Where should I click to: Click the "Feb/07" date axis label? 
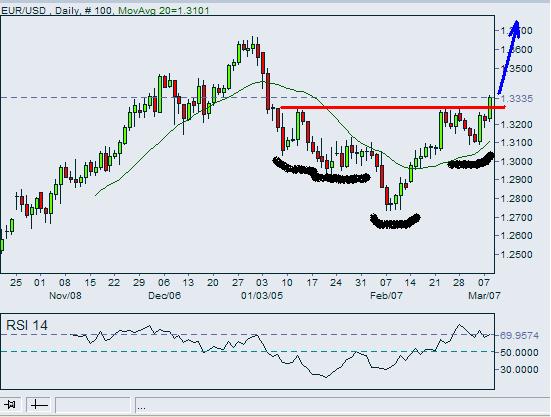(386, 295)
